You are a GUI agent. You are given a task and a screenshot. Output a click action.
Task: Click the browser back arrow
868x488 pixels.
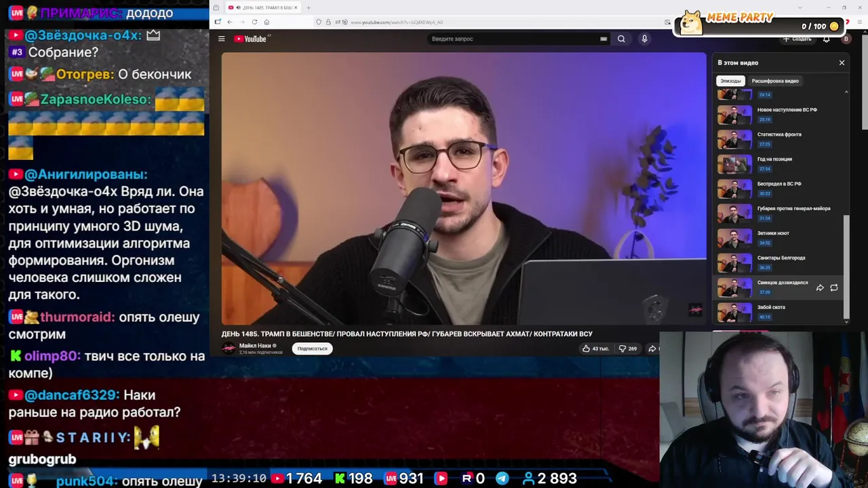[x=229, y=22]
